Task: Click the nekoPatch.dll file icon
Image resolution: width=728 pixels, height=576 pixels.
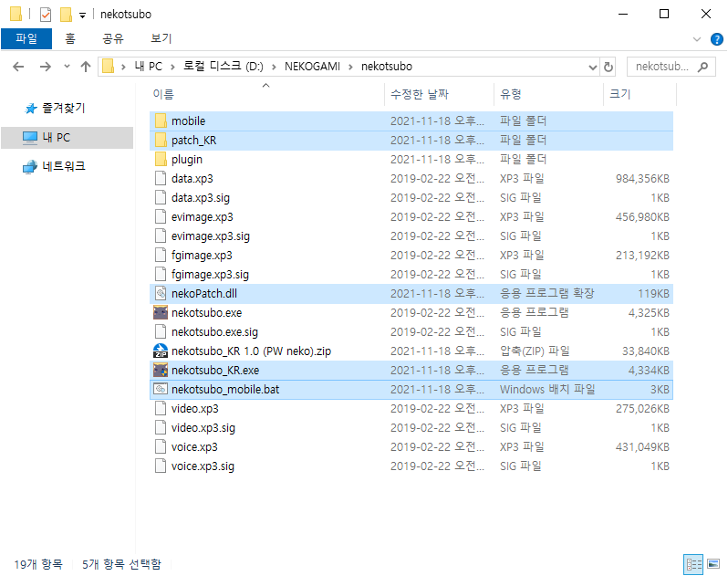Action: (161, 294)
